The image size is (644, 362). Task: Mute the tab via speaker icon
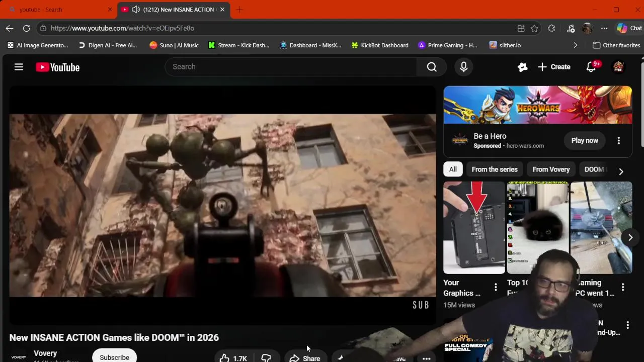tap(136, 10)
